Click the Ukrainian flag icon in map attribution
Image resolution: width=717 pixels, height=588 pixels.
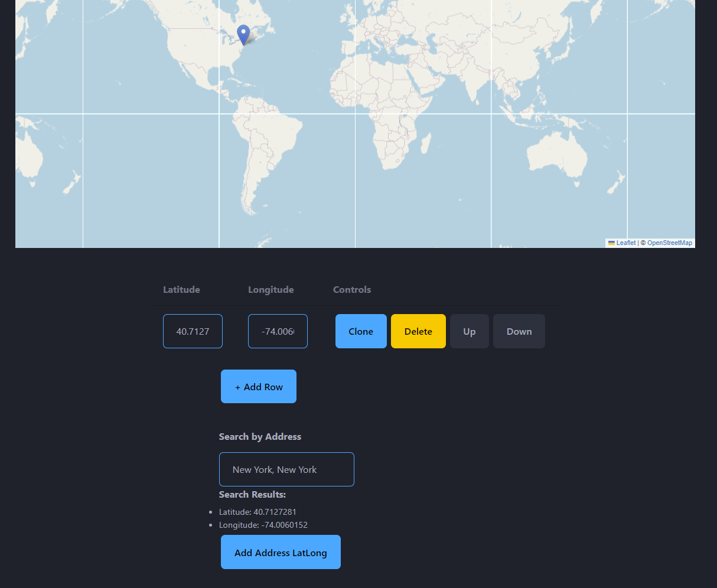tap(612, 243)
